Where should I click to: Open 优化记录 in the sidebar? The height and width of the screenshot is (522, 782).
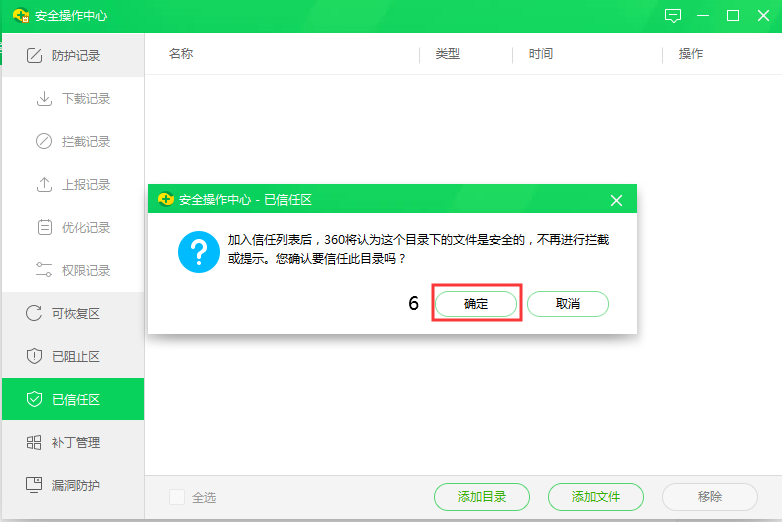pos(73,227)
